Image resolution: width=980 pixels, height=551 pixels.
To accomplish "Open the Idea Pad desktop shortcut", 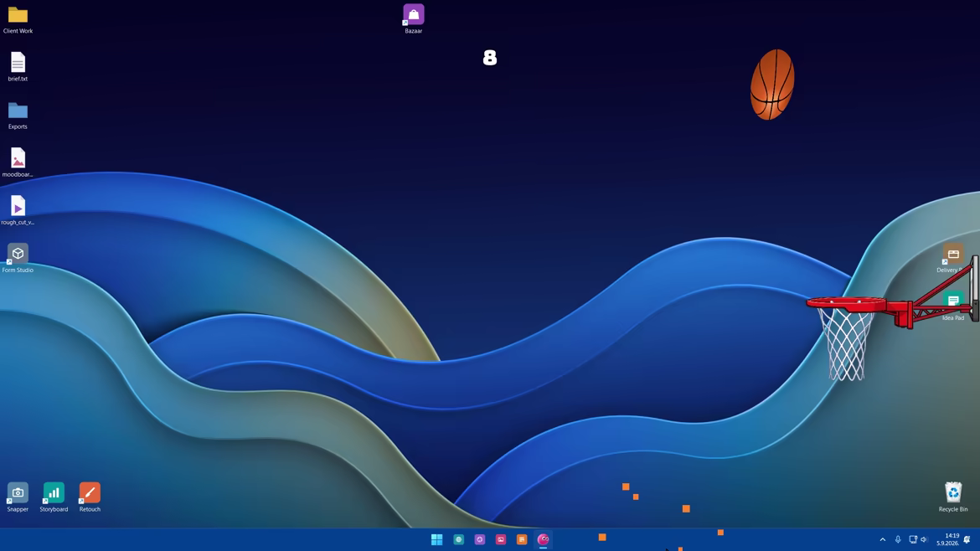I will 952,306.
